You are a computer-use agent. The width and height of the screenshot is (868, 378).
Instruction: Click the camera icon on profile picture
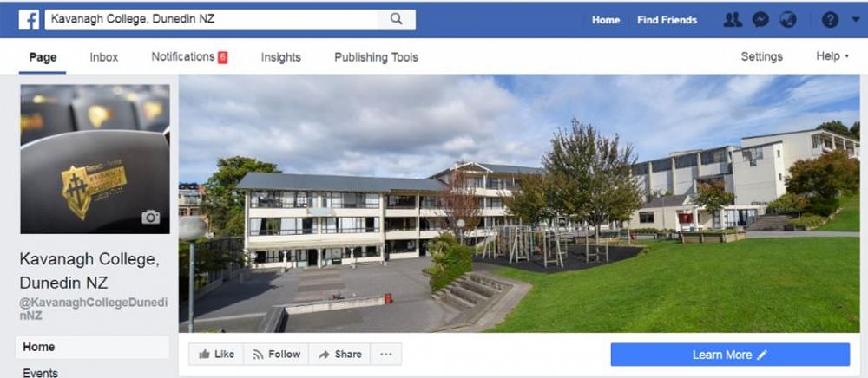pyautogui.click(x=150, y=218)
